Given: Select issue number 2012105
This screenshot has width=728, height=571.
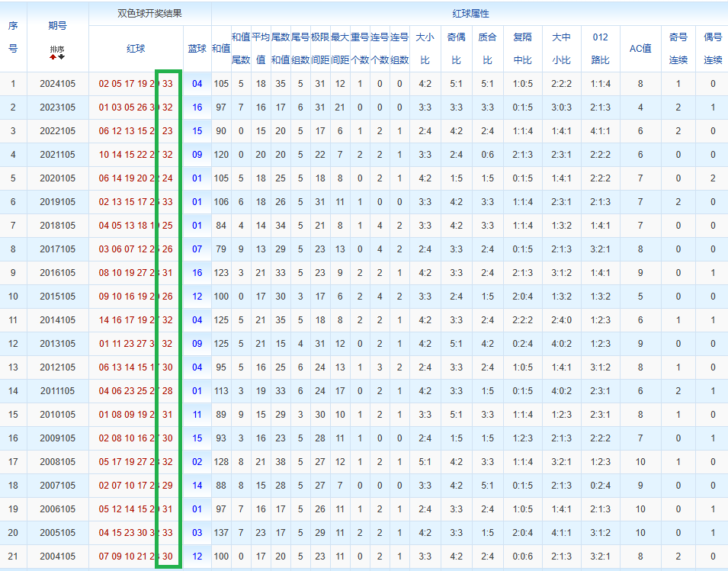Looking at the screenshot, I should [58, 367].
